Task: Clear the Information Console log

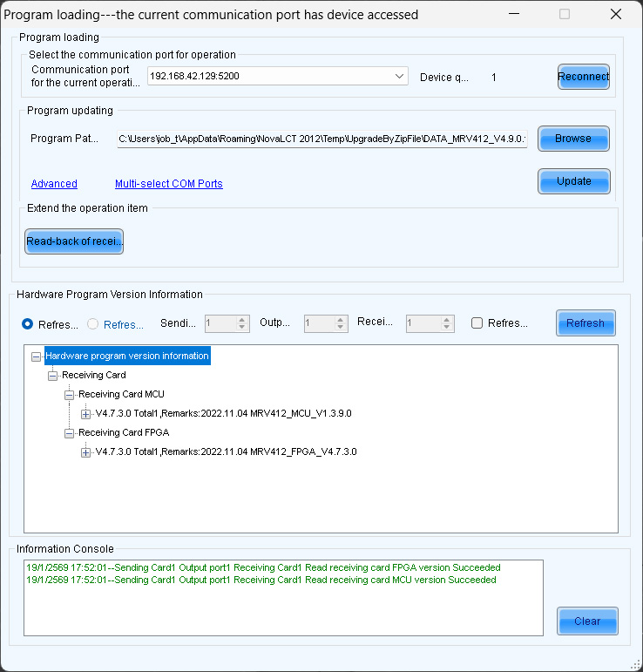Action: [x=586, y=621]
